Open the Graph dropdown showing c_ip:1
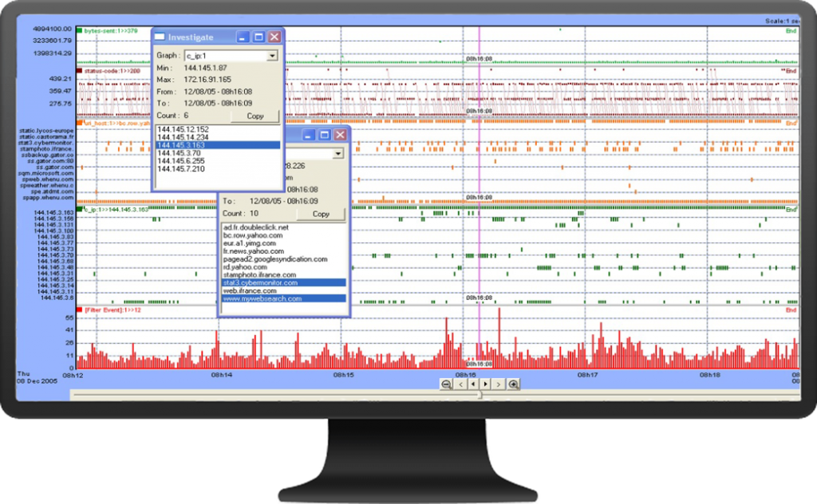Viewport: 817px width, 504px height. tap(272, 56)
